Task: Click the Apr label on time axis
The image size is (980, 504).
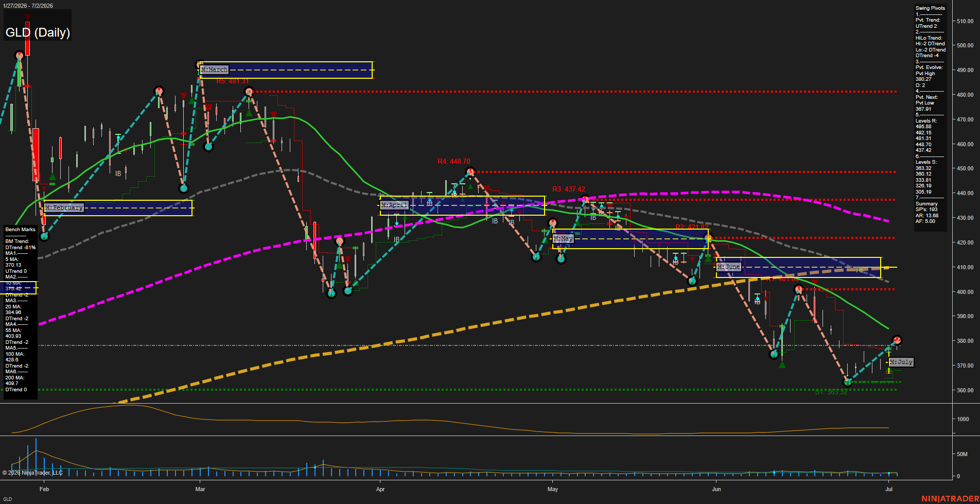Action: [380, 489]
